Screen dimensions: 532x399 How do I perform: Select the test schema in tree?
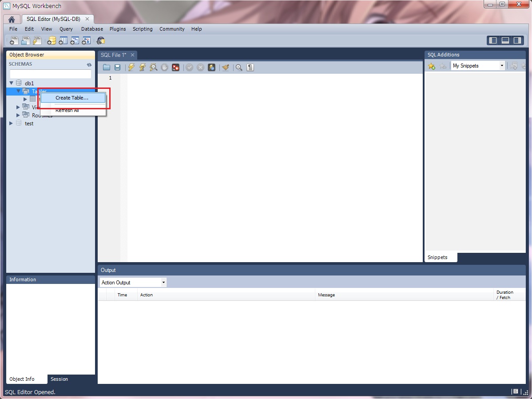(29, 124)
